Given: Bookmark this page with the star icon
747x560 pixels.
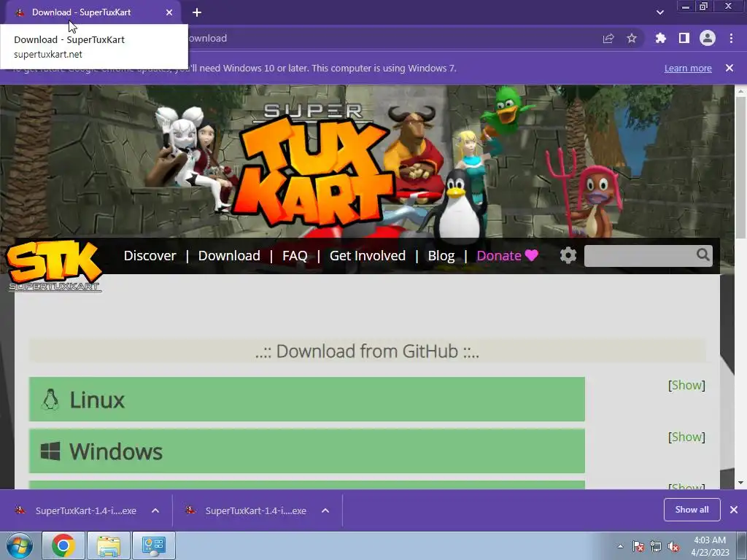Looking at the screenshot, I should (x=632, y=39).
